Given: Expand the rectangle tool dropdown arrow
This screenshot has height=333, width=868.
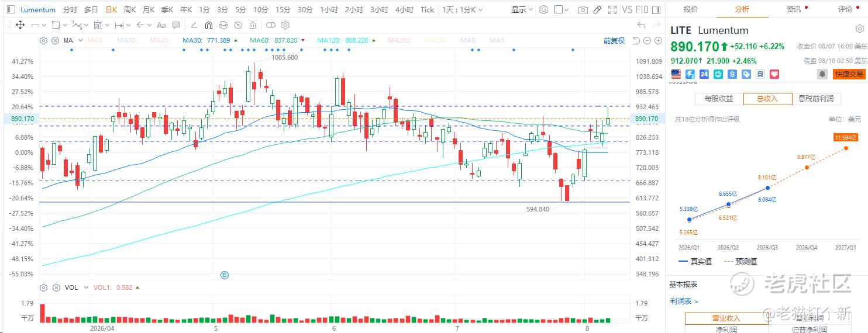Looking at the screenshot, I should pyautogui.click(x=64, y=25).
